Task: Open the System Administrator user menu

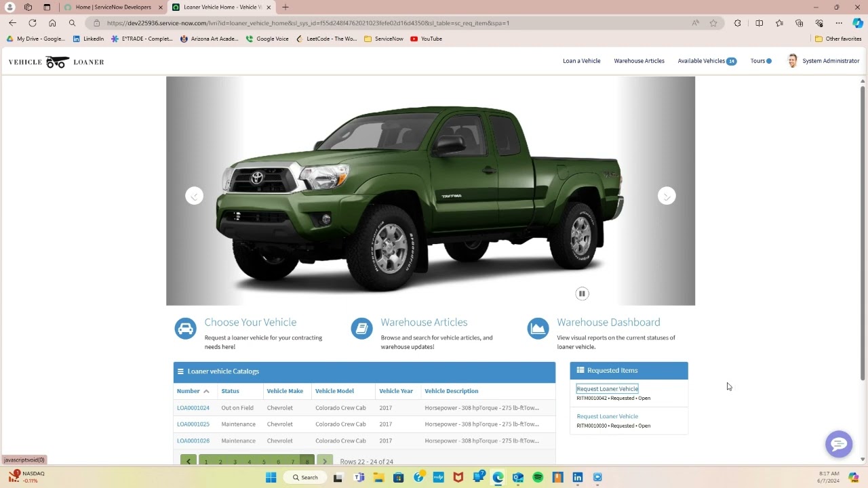Action: tap(823, 61)
